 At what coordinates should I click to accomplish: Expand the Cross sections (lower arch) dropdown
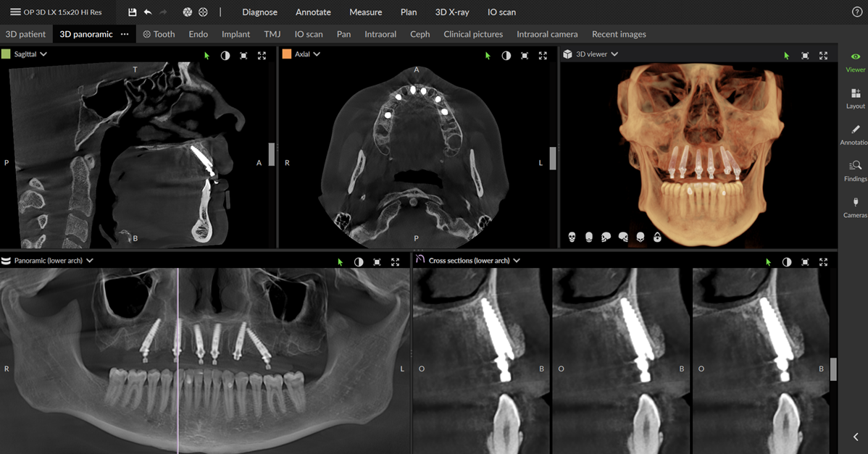(x=517, y=261)
